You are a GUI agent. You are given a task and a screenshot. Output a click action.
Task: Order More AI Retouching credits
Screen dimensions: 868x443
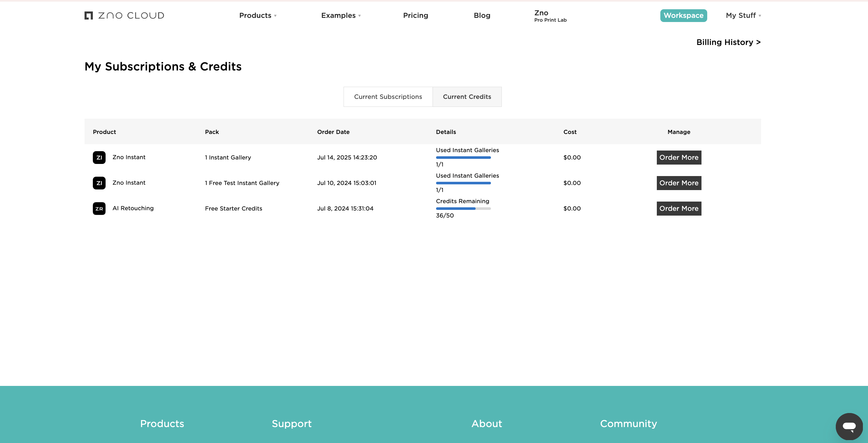(x=679, y=209)
